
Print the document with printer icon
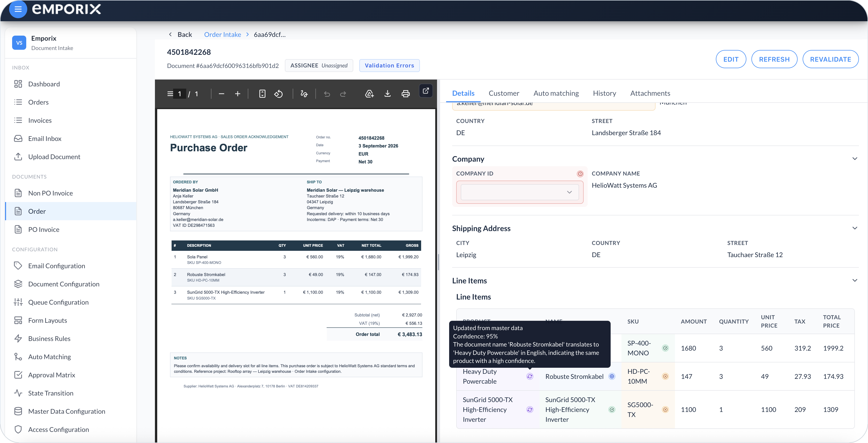[x=406, y=94]
